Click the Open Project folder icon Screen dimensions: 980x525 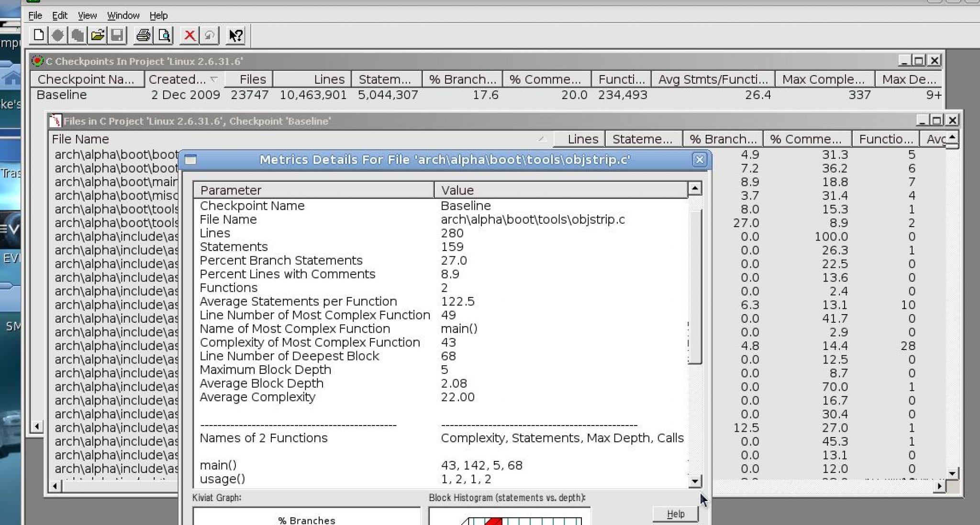click(x=97, y=35)
